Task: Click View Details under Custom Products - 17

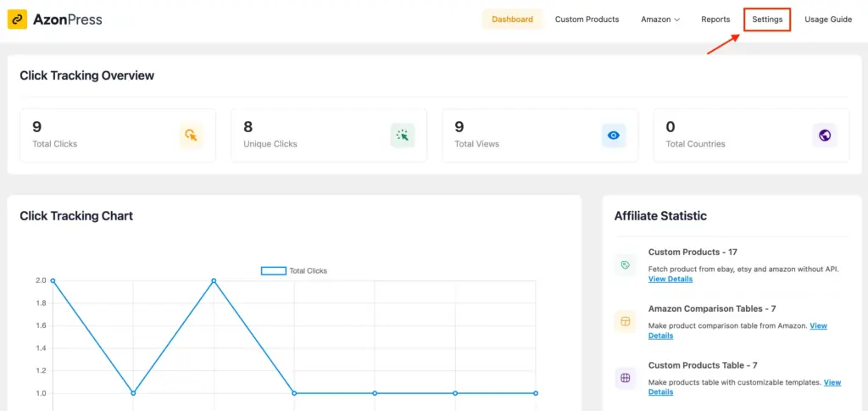Action: coord(670,279)
